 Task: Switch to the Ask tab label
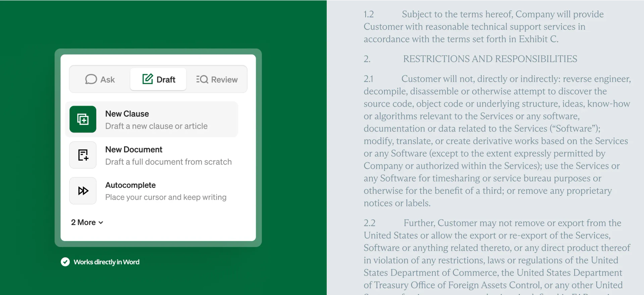pyautogui.click(x=107, y=80)
